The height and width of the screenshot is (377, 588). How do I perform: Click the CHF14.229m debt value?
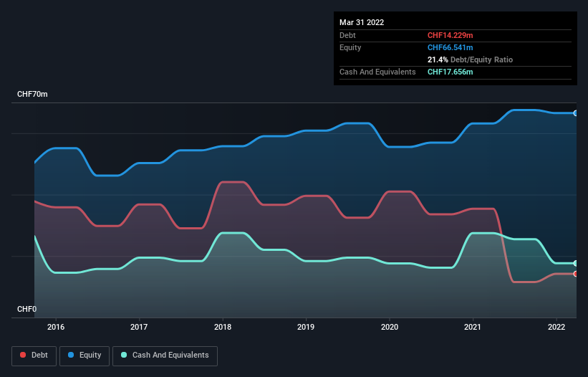point(450,35)
